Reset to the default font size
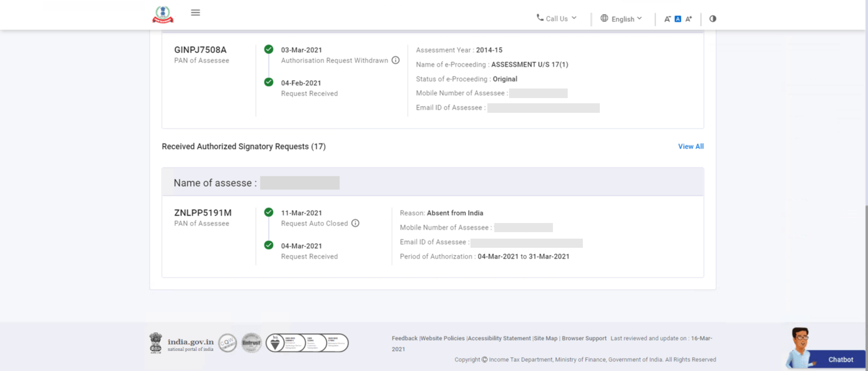This screenshot has height=371, width=868. 677,19
